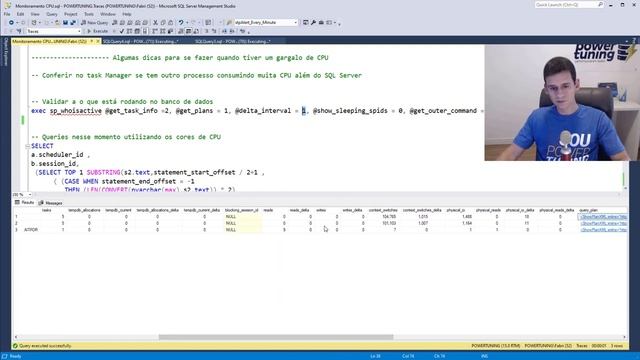
Task: Click the Toolbox icon in toolbar
Action: (x=321, y=22)
